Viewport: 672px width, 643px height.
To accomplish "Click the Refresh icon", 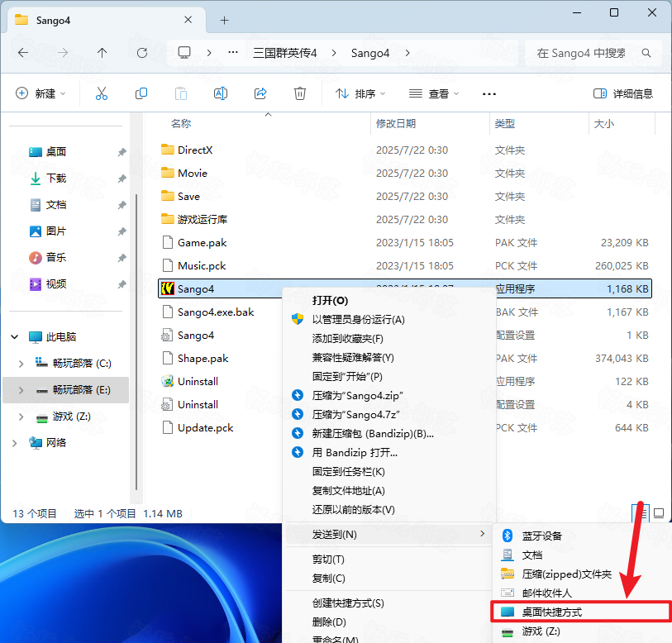I will pos(142,53).
